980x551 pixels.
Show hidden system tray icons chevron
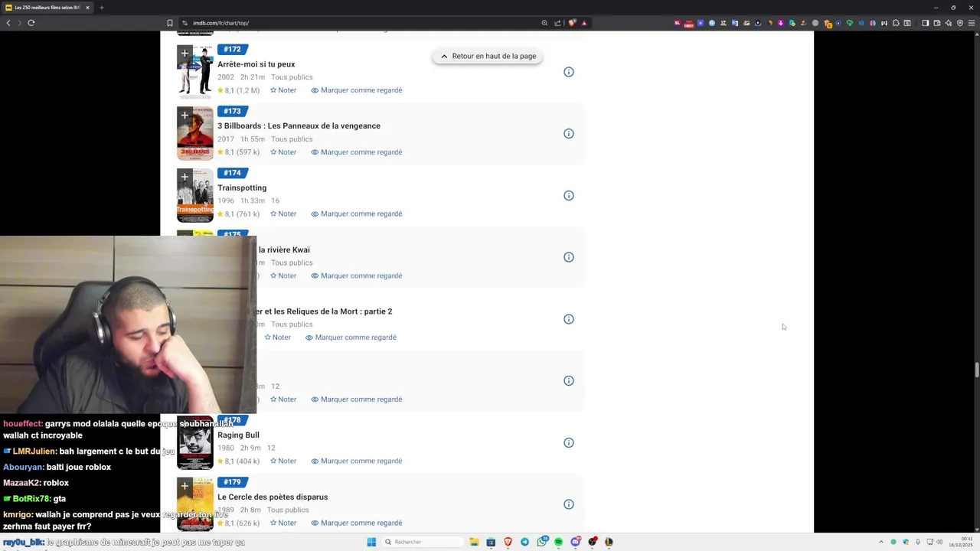pos(880,542)
